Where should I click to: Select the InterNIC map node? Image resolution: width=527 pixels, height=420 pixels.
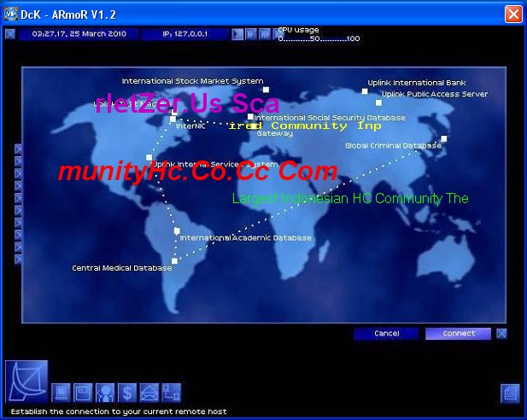[173, 119]
